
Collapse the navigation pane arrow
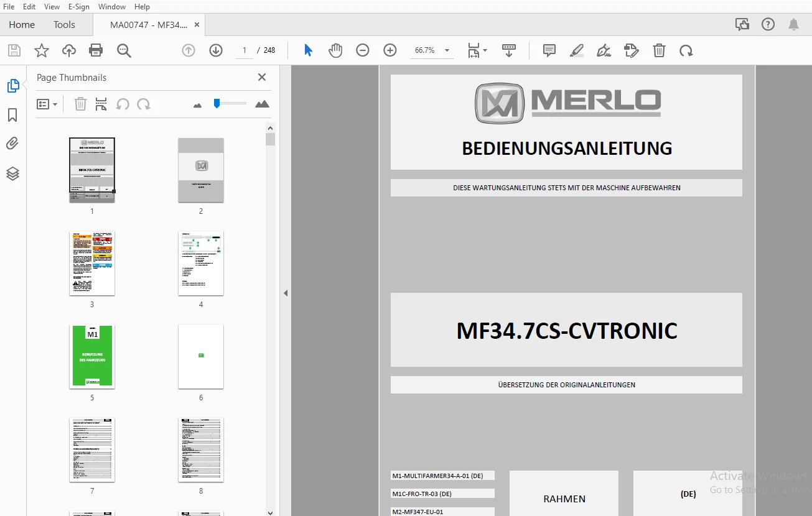(x=286, y=293)
